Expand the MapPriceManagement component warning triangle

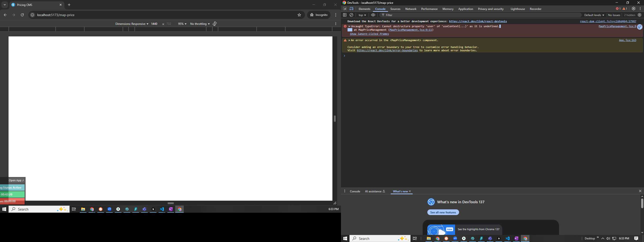[349, 40]
